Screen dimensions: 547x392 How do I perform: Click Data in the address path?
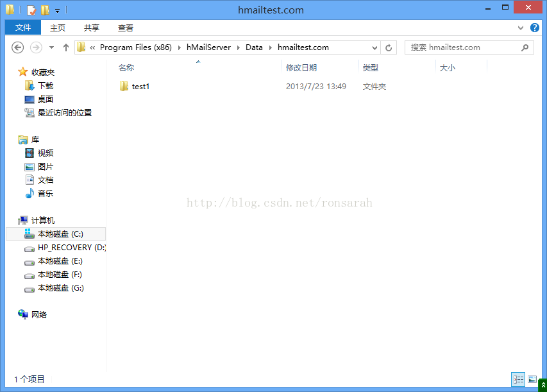[x=254, y=47]
